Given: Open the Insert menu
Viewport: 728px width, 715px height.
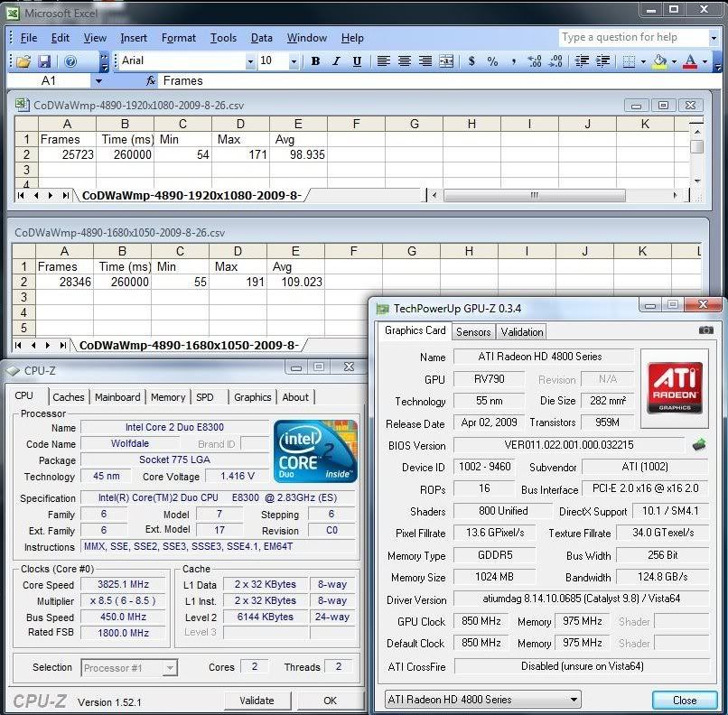Looking at the screenshot, I should pos(134,38).
